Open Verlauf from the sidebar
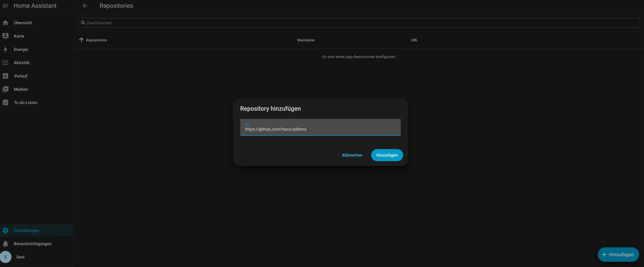This screenshot has width=644, height=267. (x=37, y=76)
